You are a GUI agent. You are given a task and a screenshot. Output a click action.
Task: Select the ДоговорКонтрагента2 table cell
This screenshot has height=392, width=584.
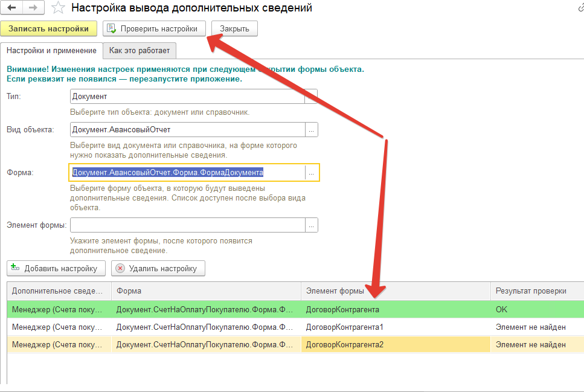click(x=396, y=344)
